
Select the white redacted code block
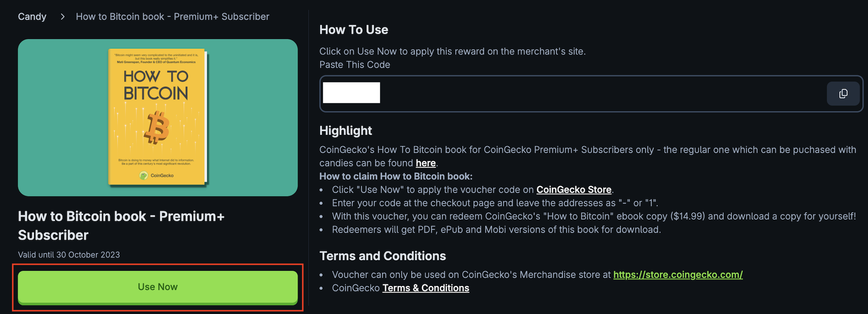351,93
